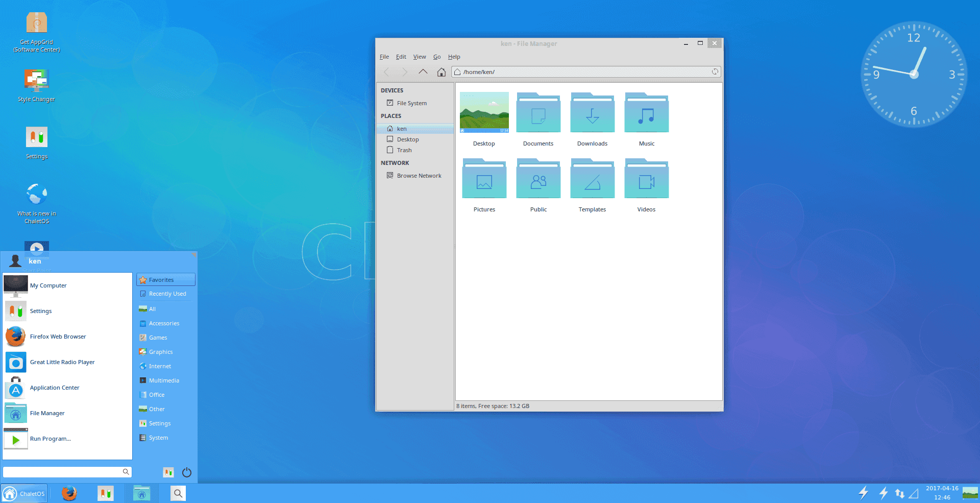Screen dimensions: 980x503
Task: Click the power button in start menu
Action: tap(187, 472)
